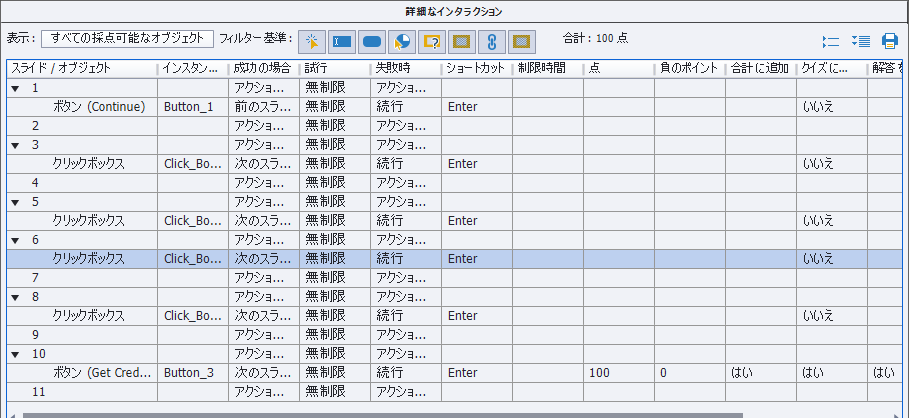
Task: Select the クリックボックス row under slide 8
Action: click(454, 315)
